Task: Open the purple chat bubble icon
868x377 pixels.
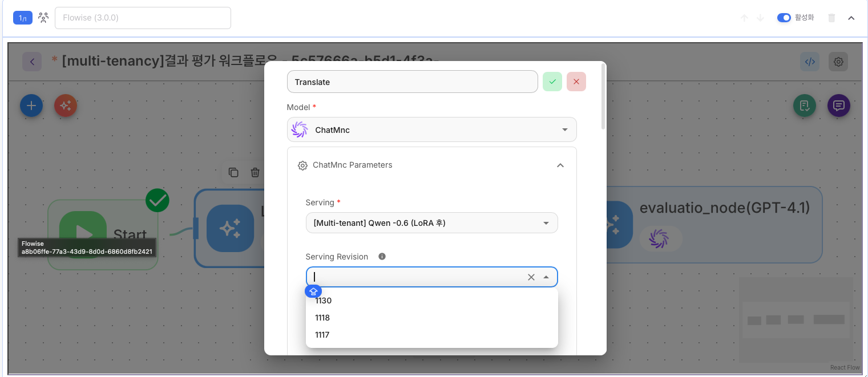Action: (x=838, y=106)
